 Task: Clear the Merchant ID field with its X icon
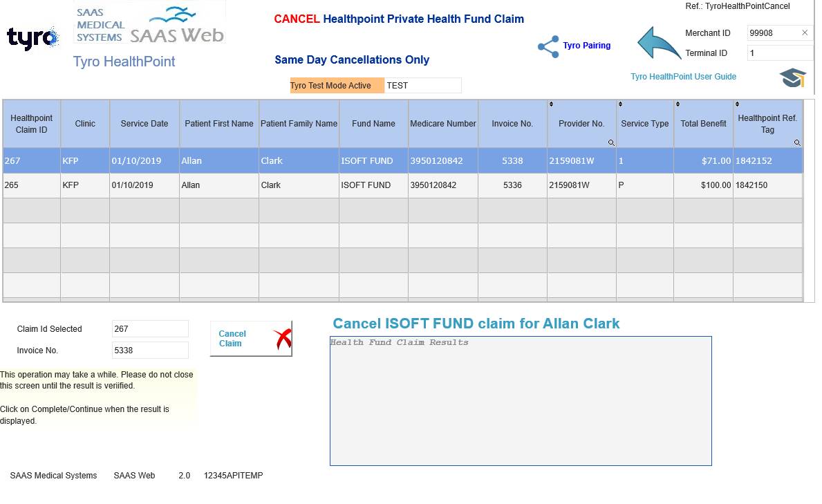pyautogui.click(x=805, y=32)
